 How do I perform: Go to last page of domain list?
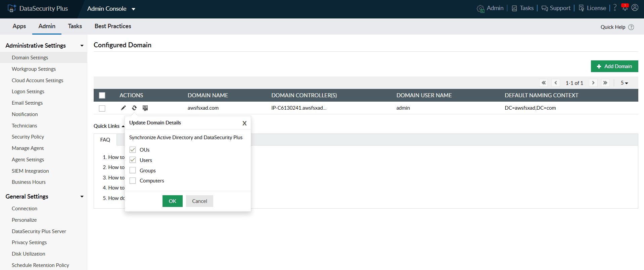tap(605, 83)
